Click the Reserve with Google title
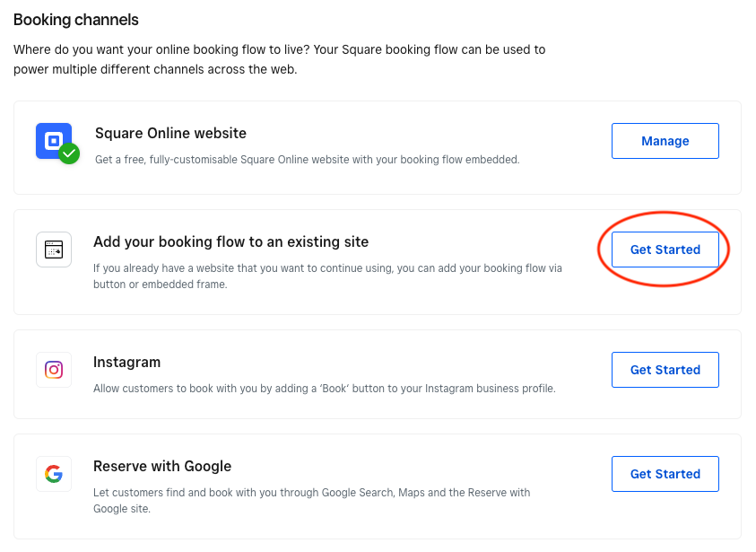This screenshot has width=756, height=552. click(x=162, y=467)
